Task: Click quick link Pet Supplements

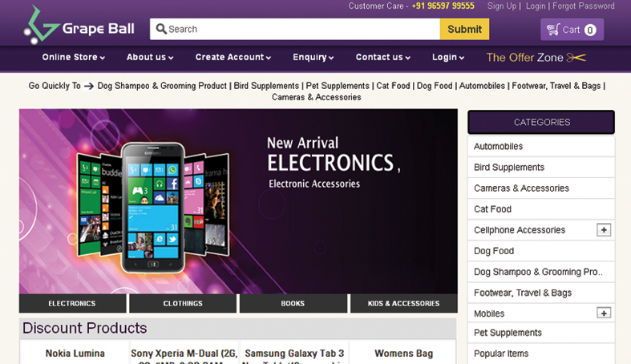Action: click(x=338, y=86)
